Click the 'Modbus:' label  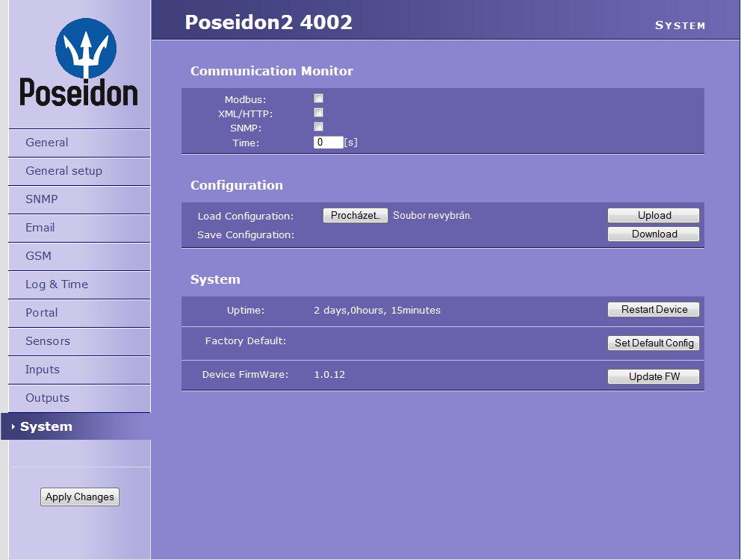245,100
